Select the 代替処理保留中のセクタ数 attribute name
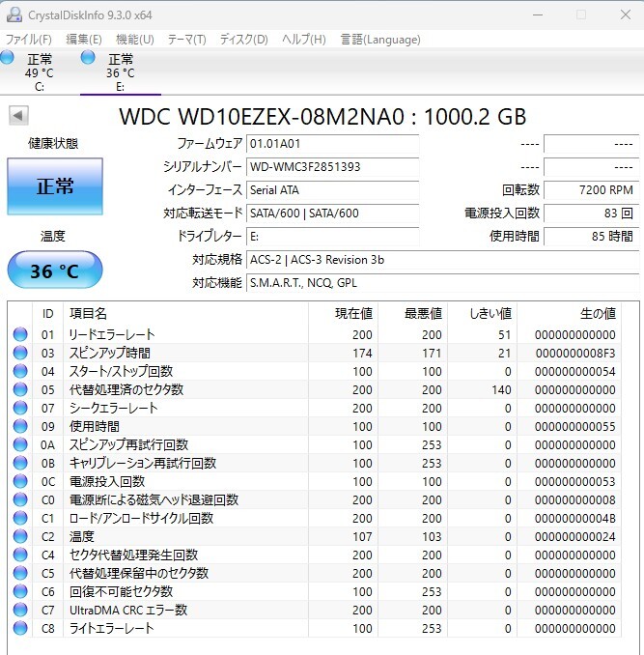The width and height of the screenshot is (644, 655). click(139, 574)
